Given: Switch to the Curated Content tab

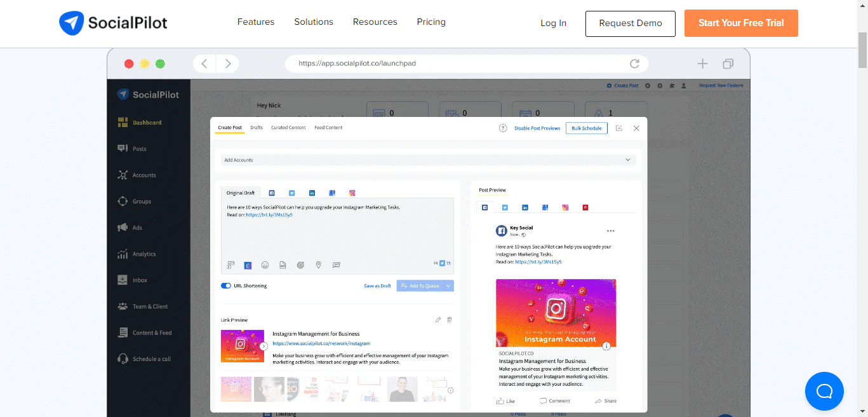Looking at the screenshot, I should click(288, 128).
